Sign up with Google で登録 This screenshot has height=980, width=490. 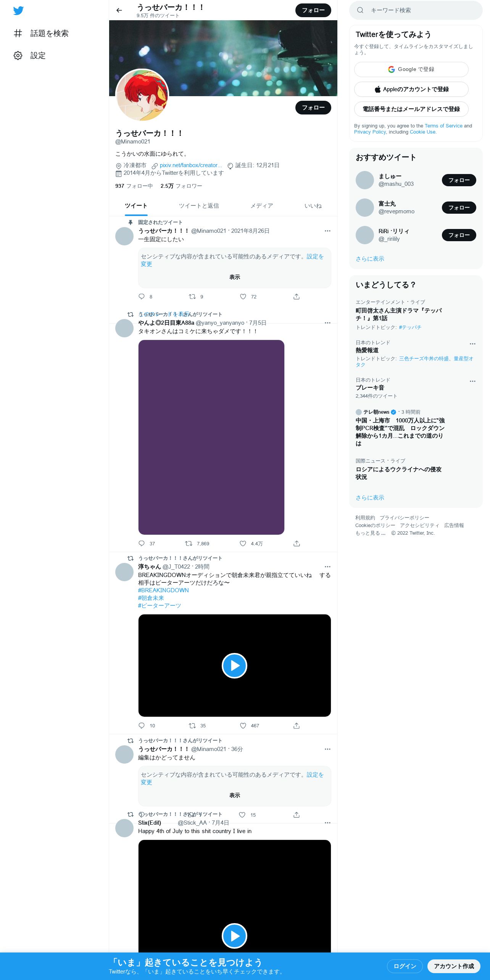tap(411, 69)
